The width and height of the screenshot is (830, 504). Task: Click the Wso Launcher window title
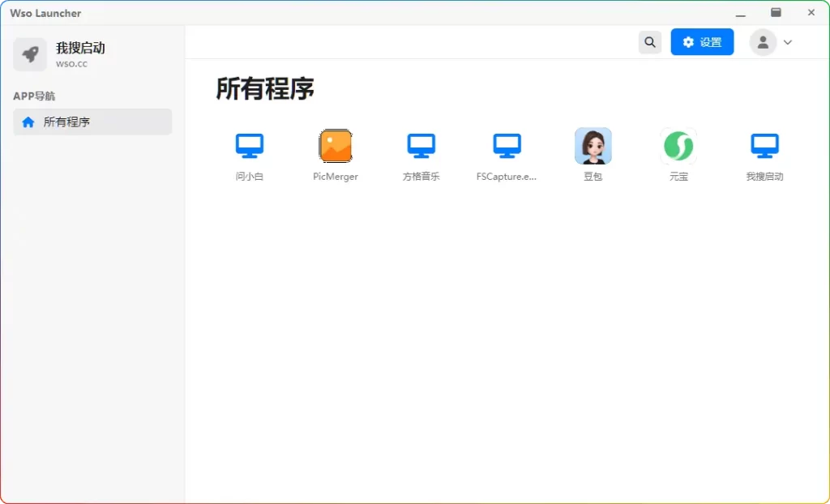[45, 13]
